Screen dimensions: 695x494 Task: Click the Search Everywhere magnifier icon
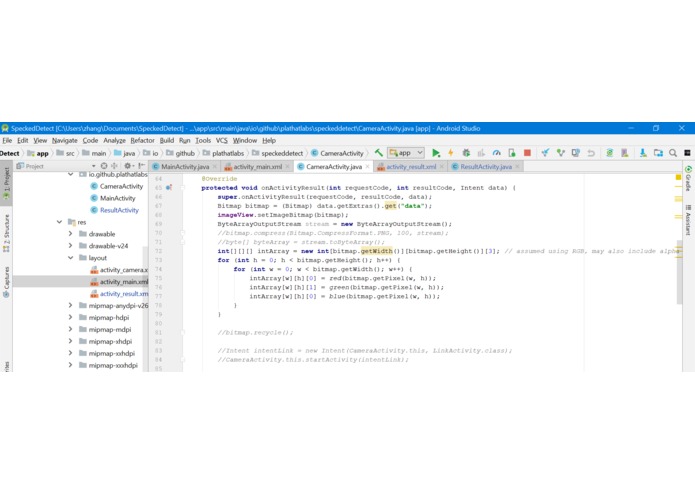click(x=673, y=153)
